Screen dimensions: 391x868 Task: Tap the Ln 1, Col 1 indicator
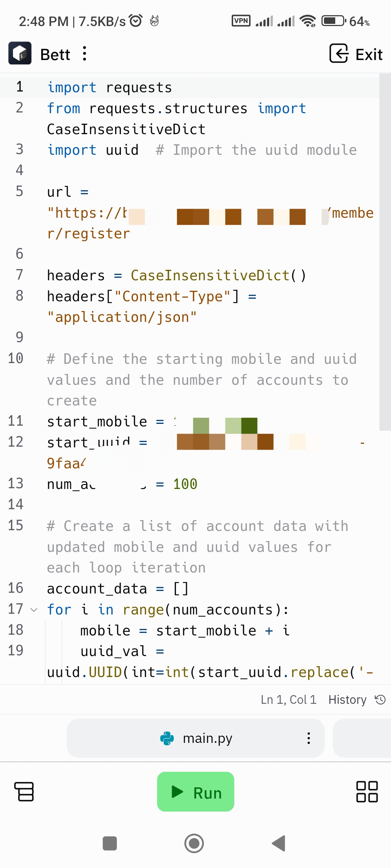(x=289, y=699)
